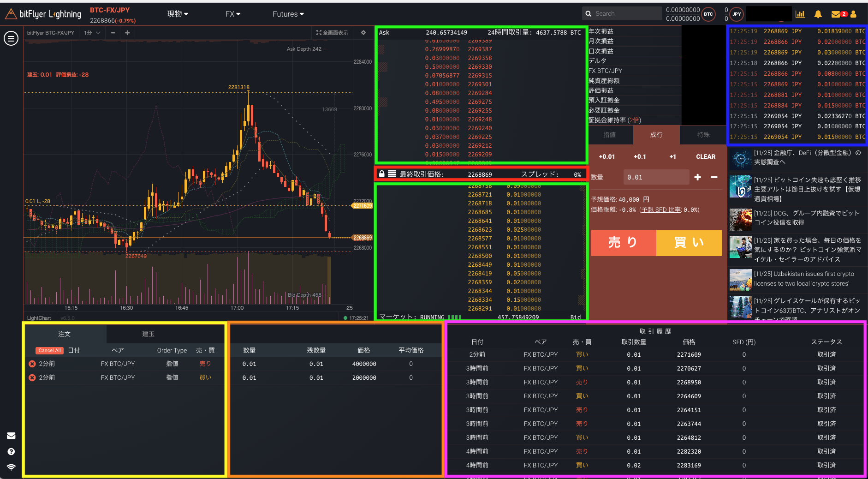Cancel the 2000000 buy order
The image size is (868, 479).
click(x=32, y=378)
